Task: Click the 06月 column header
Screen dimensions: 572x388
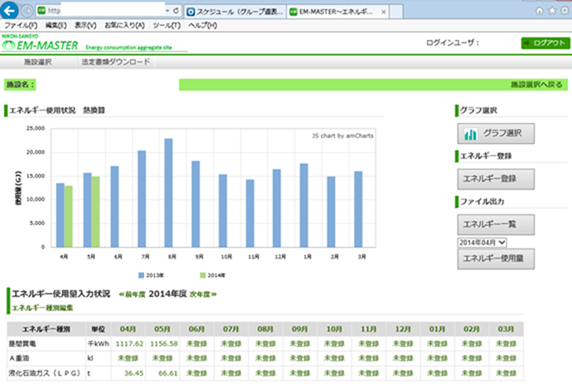Action: [197, 329]
